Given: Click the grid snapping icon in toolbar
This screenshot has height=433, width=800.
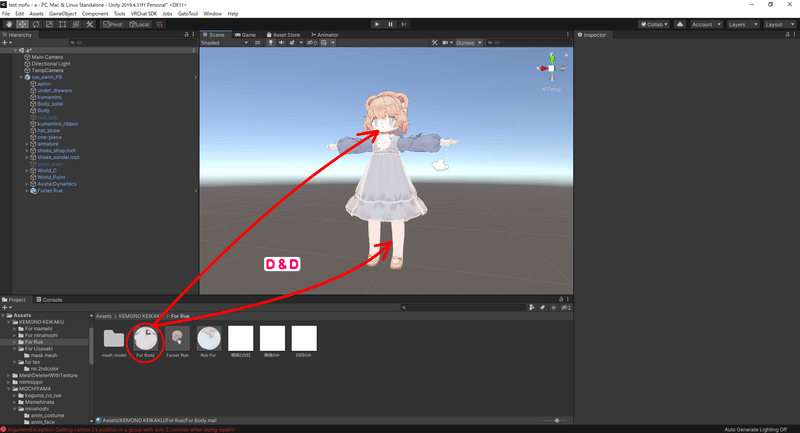Looking at the screenshot, I should tap(159, 24).
